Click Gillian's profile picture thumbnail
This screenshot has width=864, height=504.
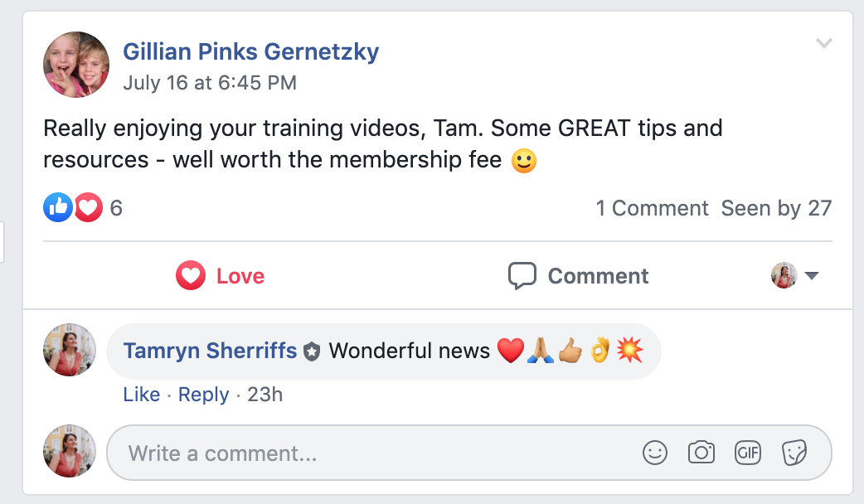[76, 65]
